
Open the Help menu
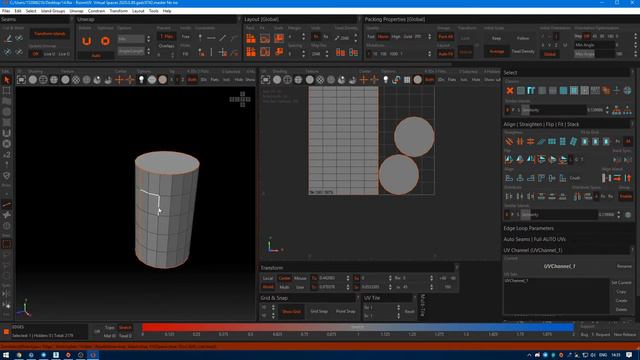(167, 11)
